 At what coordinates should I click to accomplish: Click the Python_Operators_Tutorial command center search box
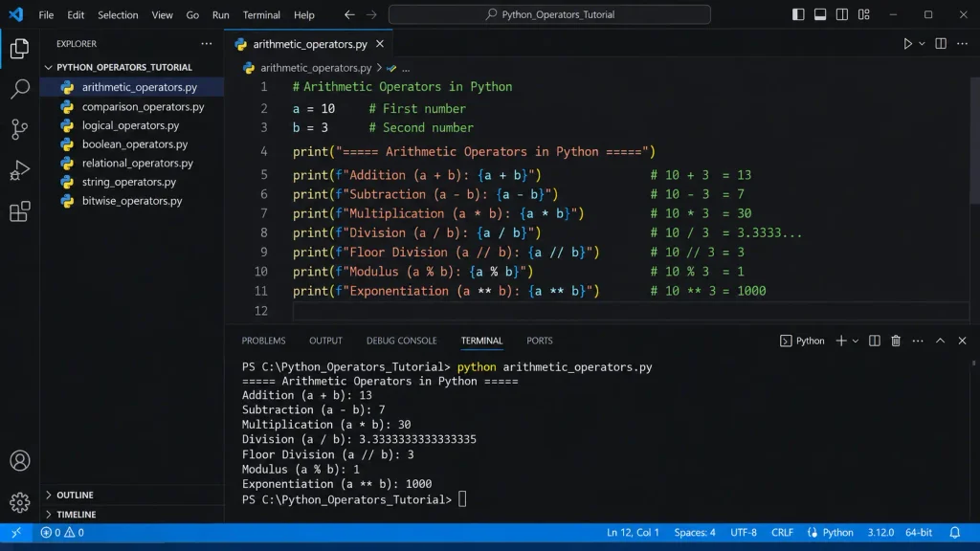point(549,14)
